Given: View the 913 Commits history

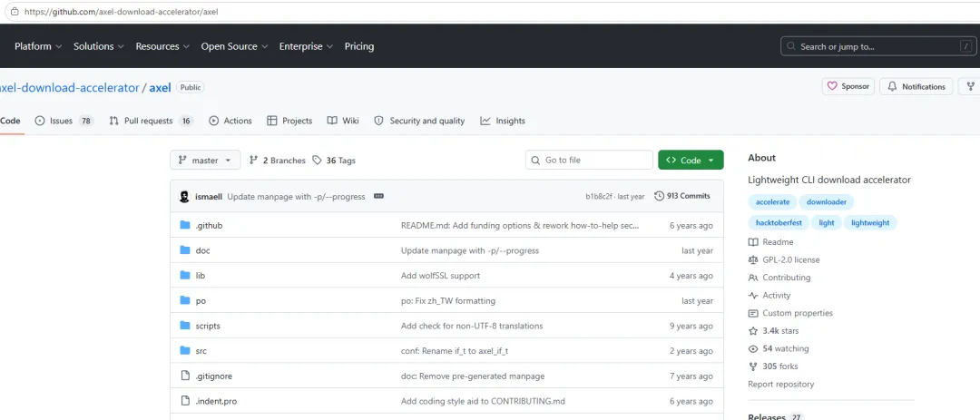Looking at the screenshot, I should pos(682,196).
